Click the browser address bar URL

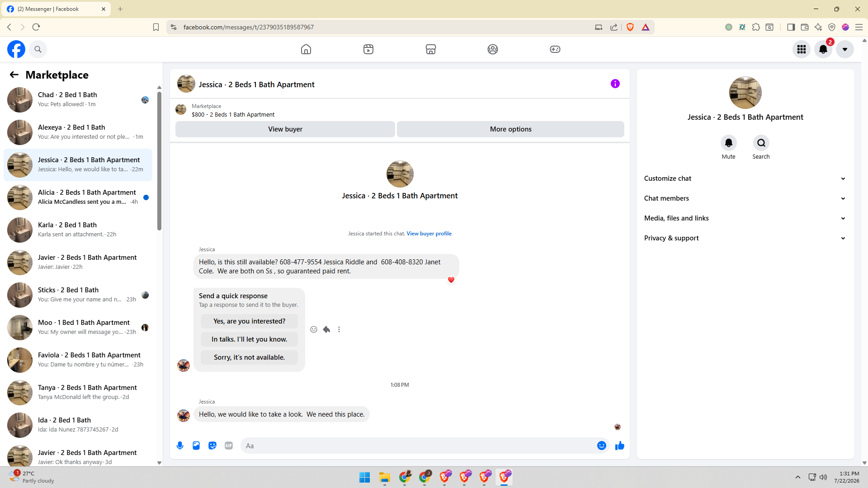coord(249,27)
